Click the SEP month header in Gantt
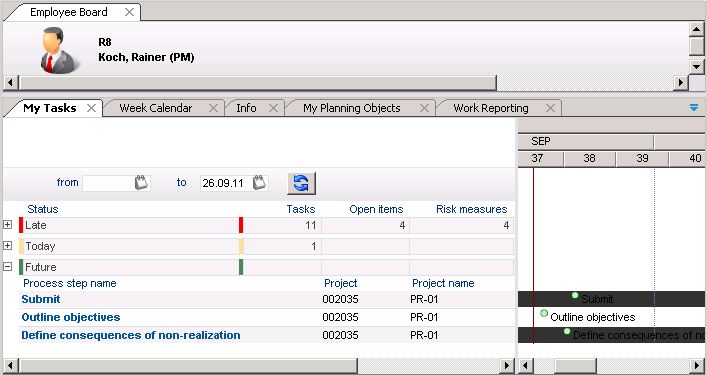The image size is (707, 375). click(x=586, y=142)
